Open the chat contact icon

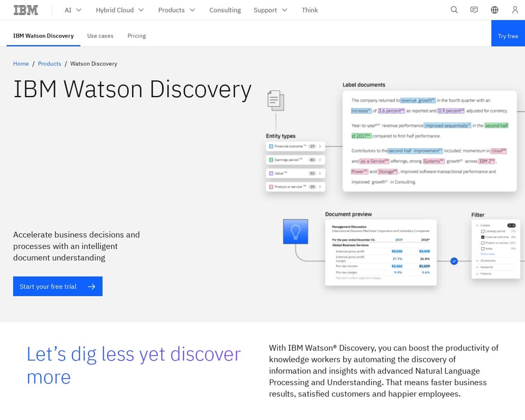click(474, 10)
